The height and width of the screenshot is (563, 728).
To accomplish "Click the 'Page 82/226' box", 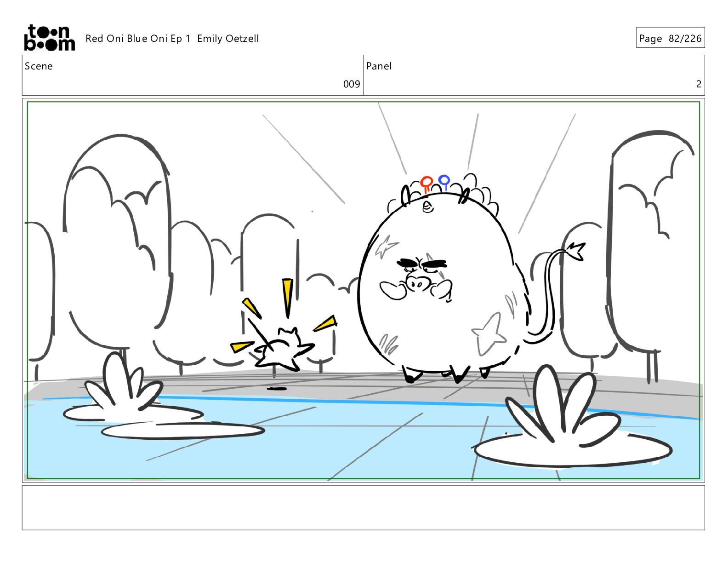I will tap(670, 38).
